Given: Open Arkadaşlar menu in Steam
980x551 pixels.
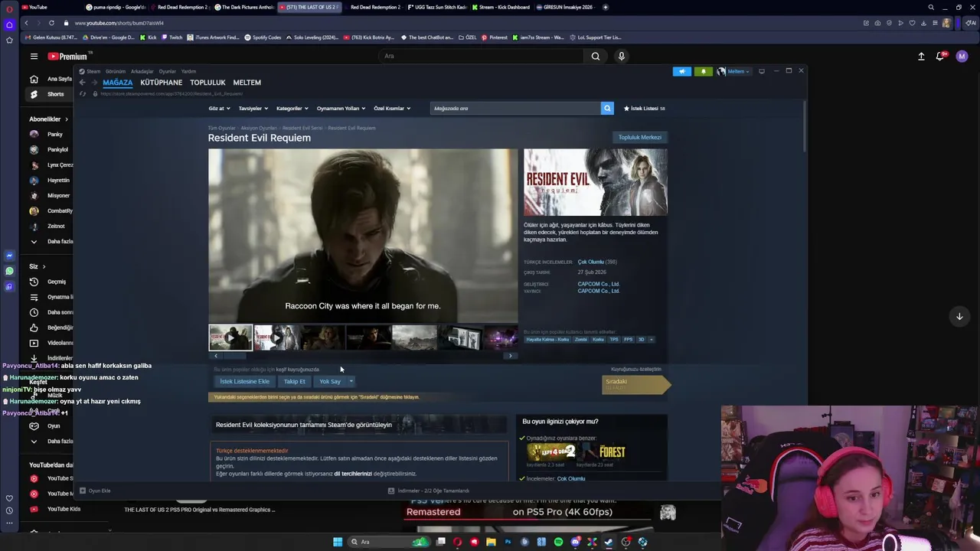Looking at the screenshot, I should [142, 71].
